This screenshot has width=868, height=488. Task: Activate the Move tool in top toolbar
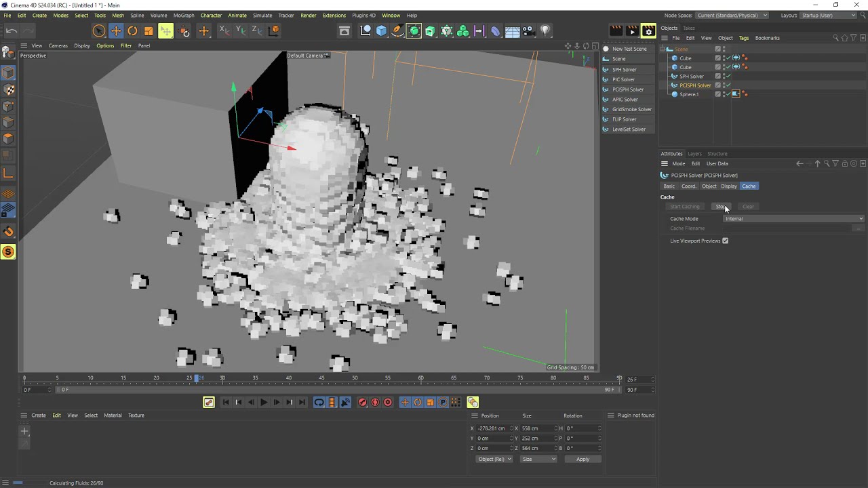[116, 30]
